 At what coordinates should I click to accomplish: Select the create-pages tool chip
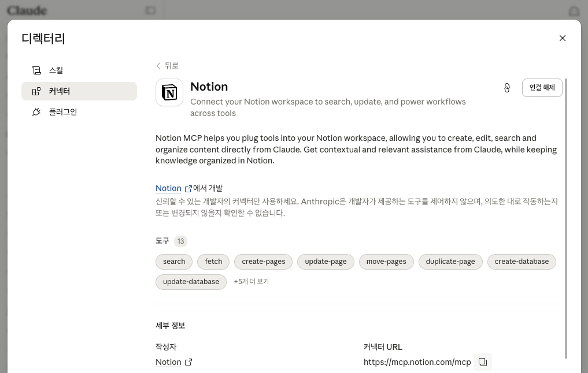tap(263, 262)
